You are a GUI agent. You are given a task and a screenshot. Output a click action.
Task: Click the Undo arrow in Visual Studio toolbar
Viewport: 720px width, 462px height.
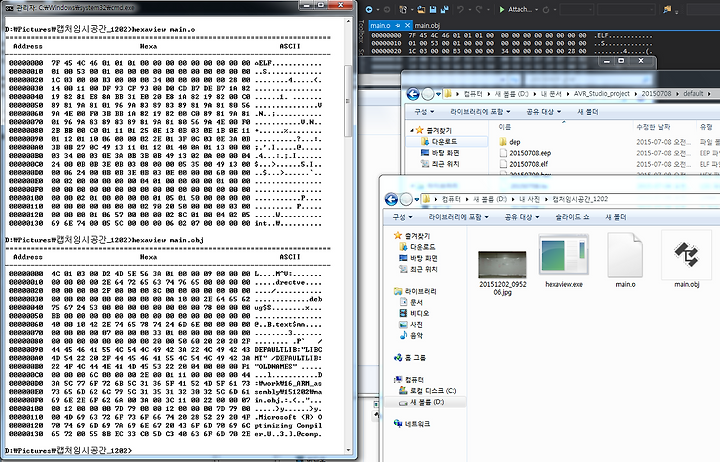[x=461, y=9]
